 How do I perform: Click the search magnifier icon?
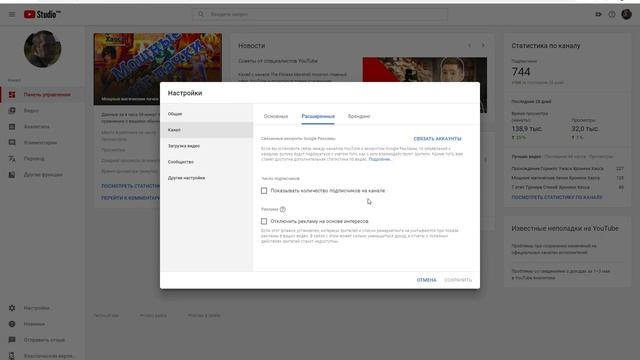201,14
